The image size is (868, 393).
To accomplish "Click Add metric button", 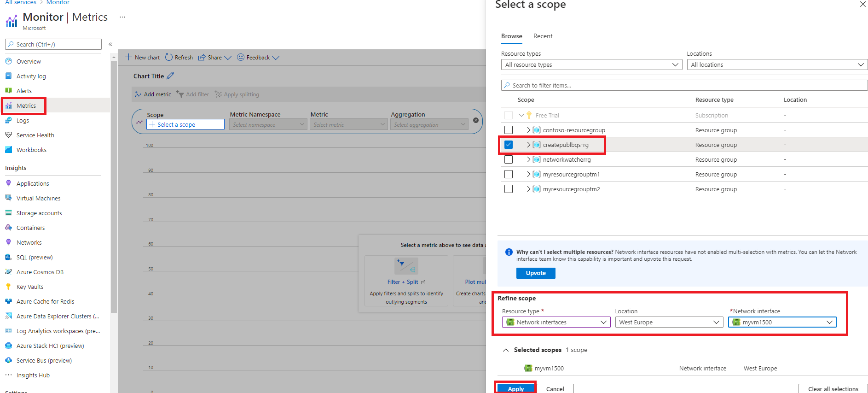I will (152, 94).
